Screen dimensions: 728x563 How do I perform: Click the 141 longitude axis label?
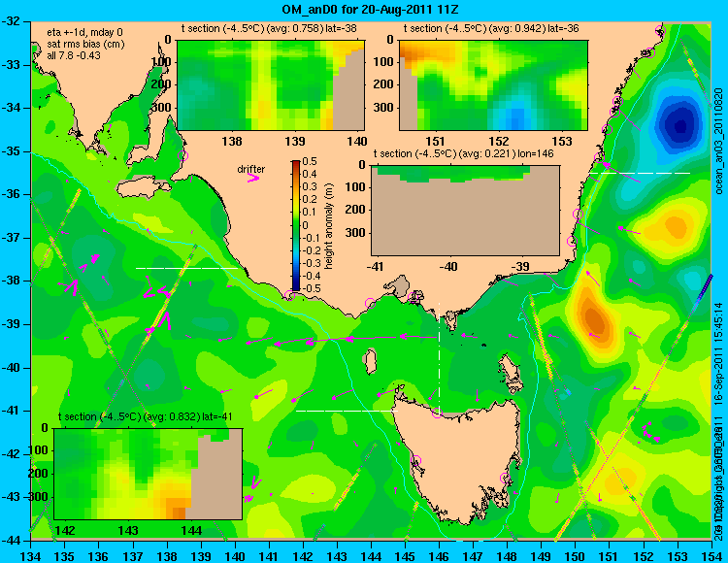[x=269, y=555]
